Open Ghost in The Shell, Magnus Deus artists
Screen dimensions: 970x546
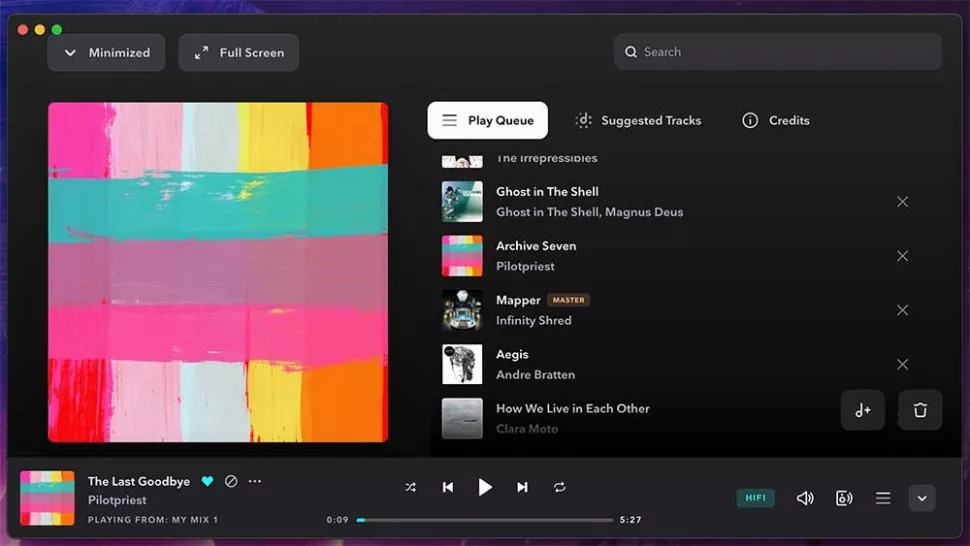tap(590, 212)
